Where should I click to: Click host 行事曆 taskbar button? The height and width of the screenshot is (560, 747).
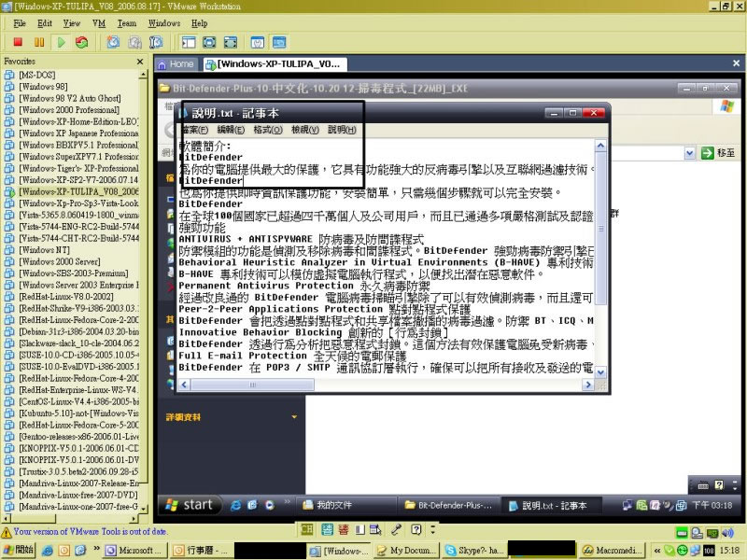click(202, 551)
